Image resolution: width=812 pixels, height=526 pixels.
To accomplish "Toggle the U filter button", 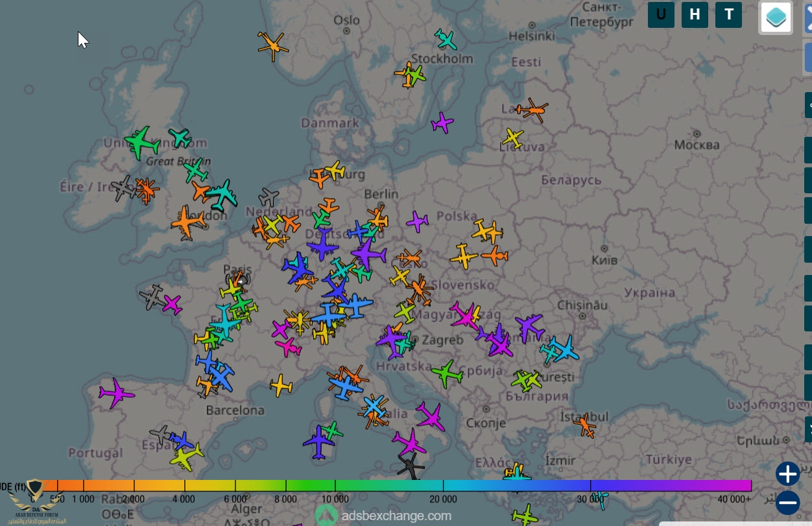I will [661, 15].
